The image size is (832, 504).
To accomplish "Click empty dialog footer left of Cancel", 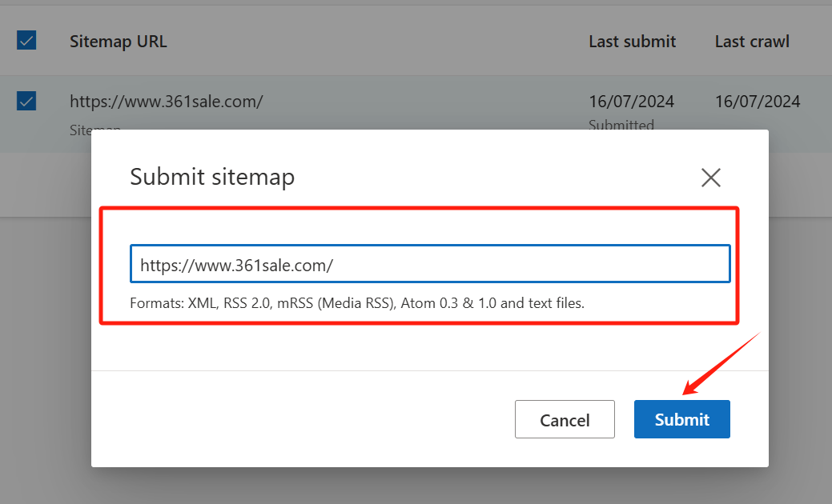I will click(x=304, y=419).
